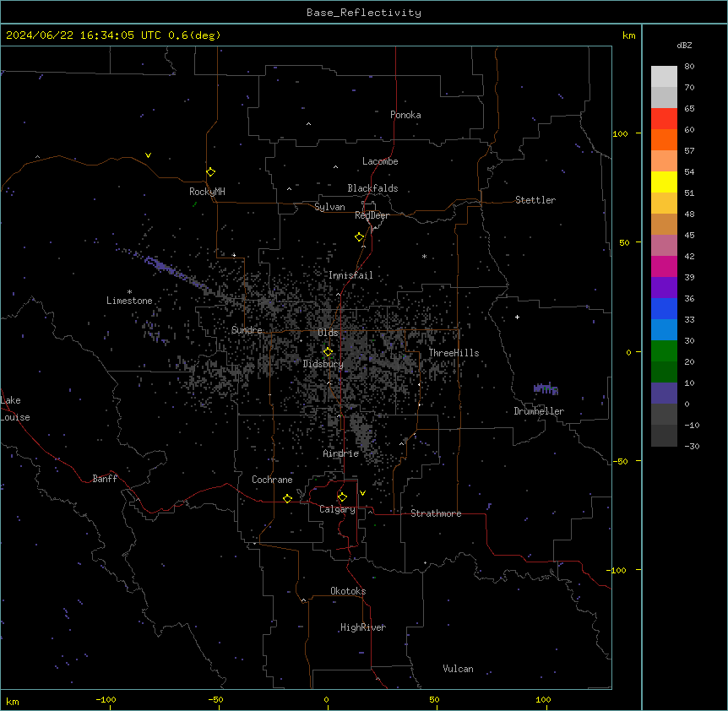Click the Innisfail city label

[350, 275]
